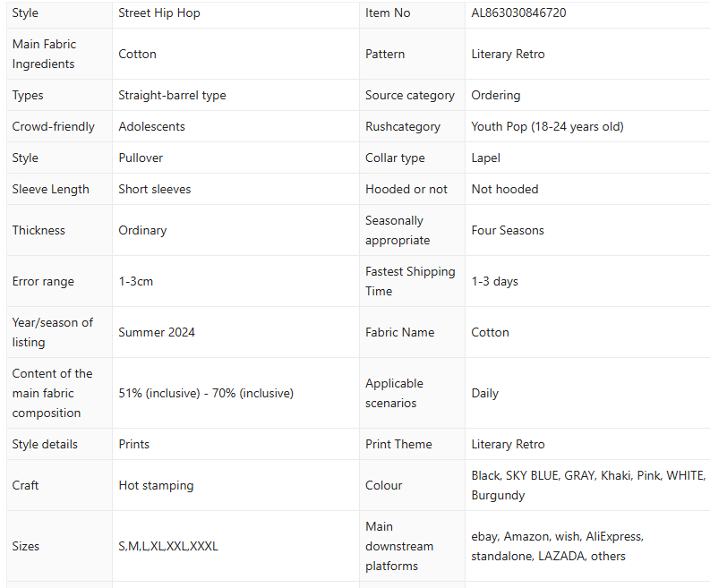Click the "Not hooded" value
Screen dimensions: 710x588
pyautogui.click(x=505, y=189)
